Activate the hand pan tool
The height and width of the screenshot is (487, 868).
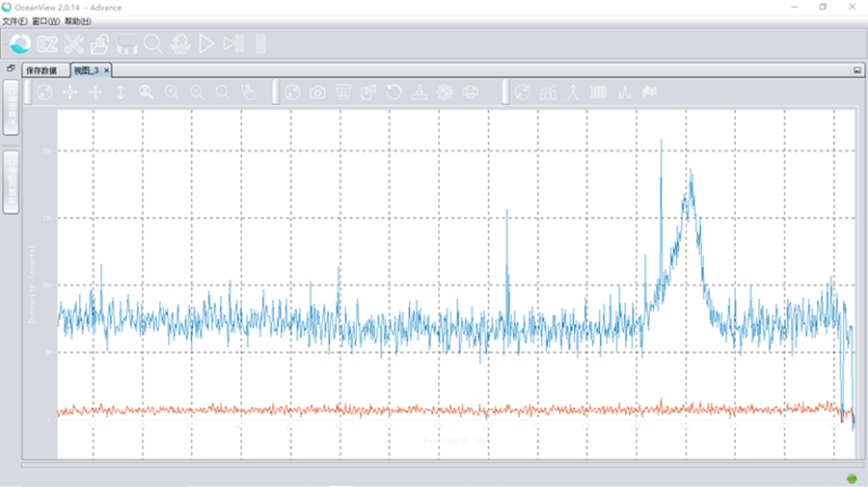[248, 92]
